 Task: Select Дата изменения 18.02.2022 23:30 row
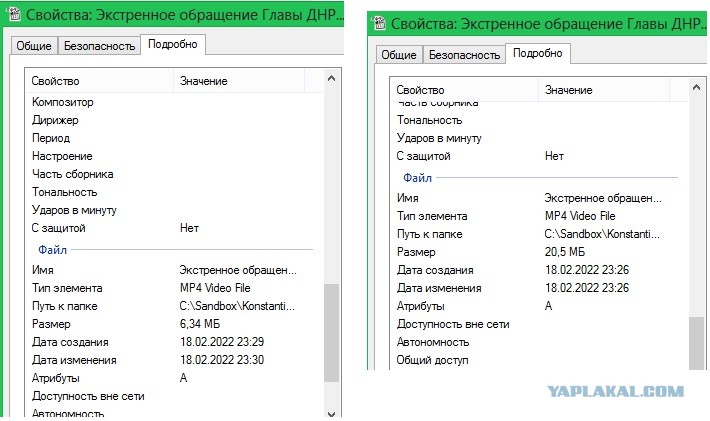(x=174, y=360)
